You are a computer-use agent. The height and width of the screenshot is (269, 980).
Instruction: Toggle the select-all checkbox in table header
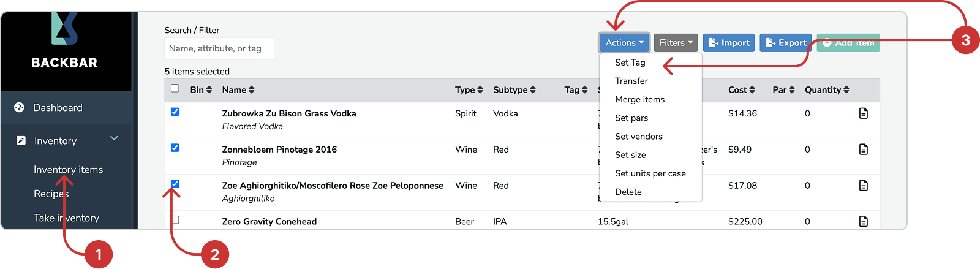tap(175, 88)
